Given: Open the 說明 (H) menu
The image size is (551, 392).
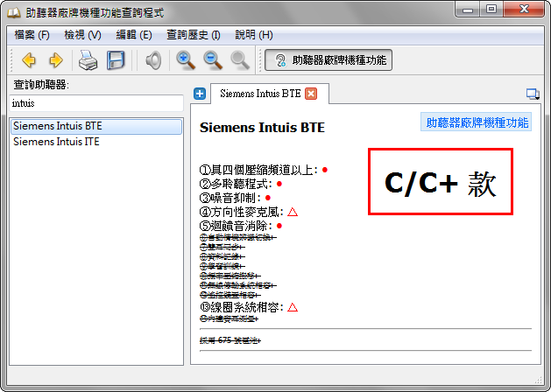Looking at the screenshot, I should [x=254, y=35].
